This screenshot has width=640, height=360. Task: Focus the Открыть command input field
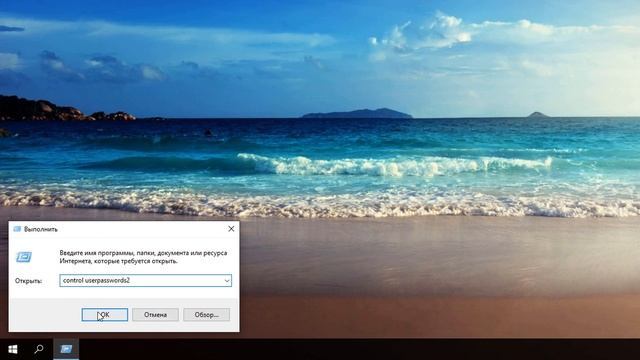[145, 280]
